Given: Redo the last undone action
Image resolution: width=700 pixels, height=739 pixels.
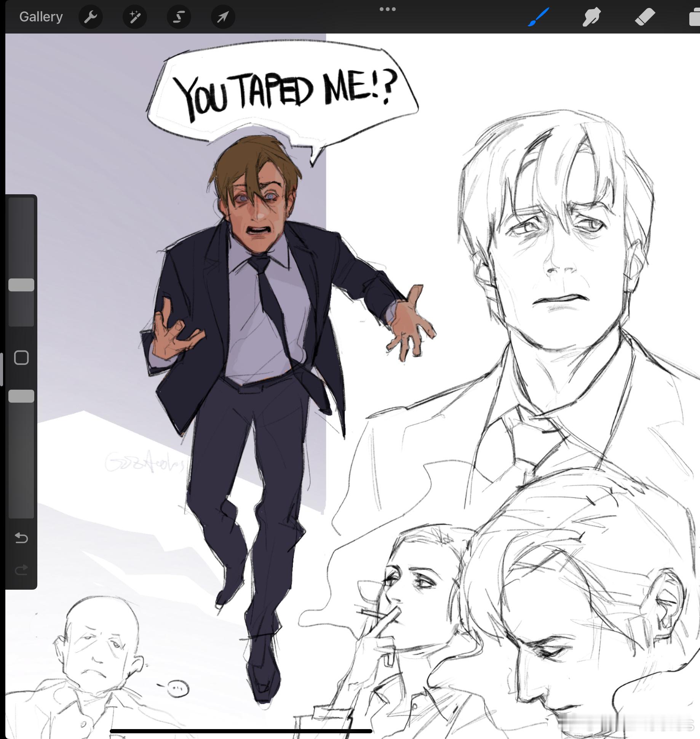Looking at the screenshot, I should (21, 570).
